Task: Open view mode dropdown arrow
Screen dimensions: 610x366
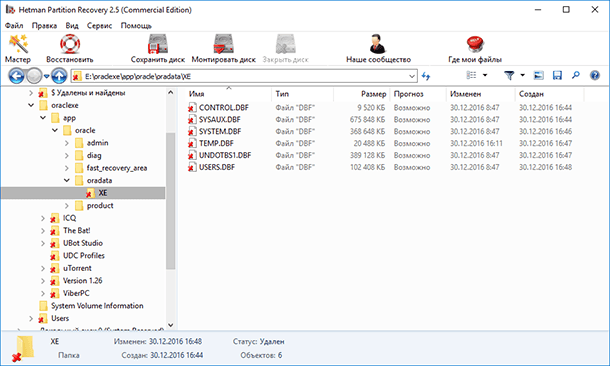Action: (x=485, y=75)
